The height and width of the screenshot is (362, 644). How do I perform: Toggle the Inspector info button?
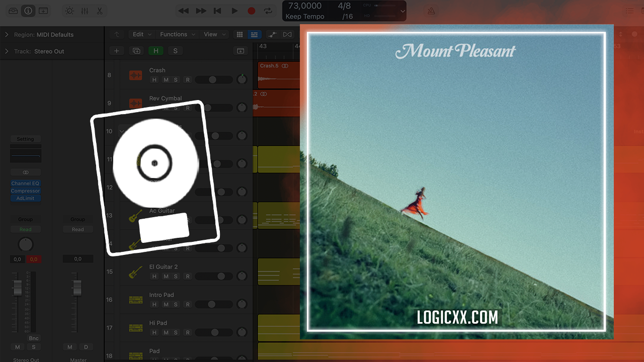pyautogui.click(x=28, y=11)
